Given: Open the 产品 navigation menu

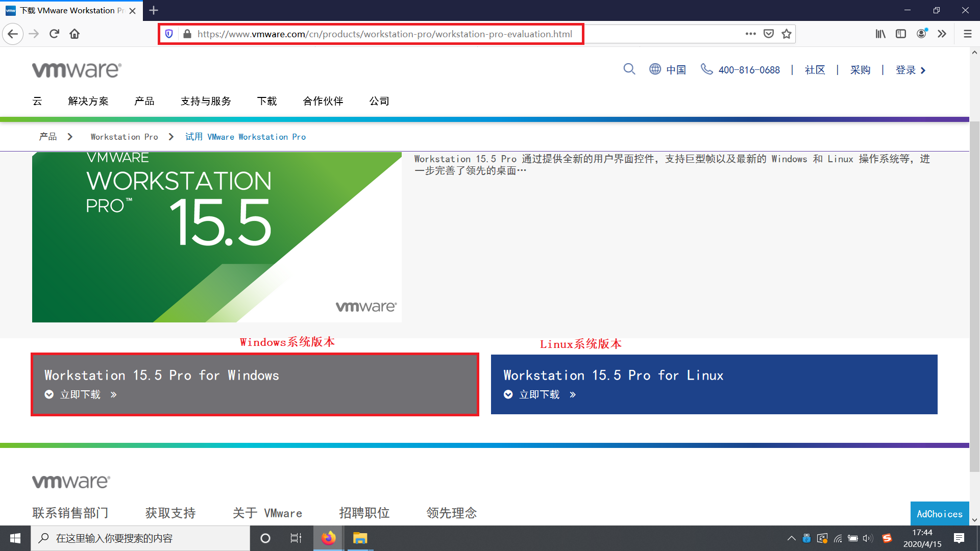Looking at the screenshot, I should [x=144, y=101].
